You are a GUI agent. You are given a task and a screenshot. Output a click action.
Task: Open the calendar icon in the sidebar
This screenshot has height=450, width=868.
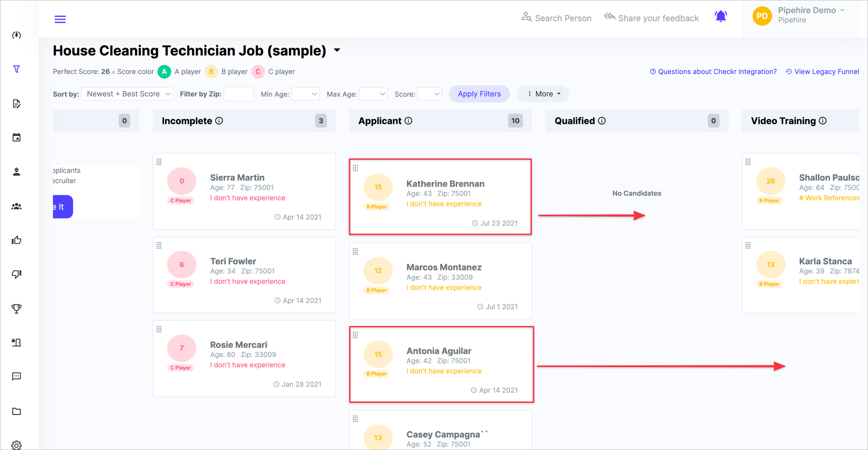click(16, 137)
